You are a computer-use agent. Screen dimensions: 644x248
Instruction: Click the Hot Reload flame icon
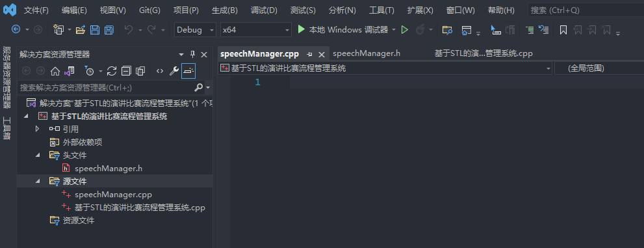pyautogui.click(x=420, y=29)
